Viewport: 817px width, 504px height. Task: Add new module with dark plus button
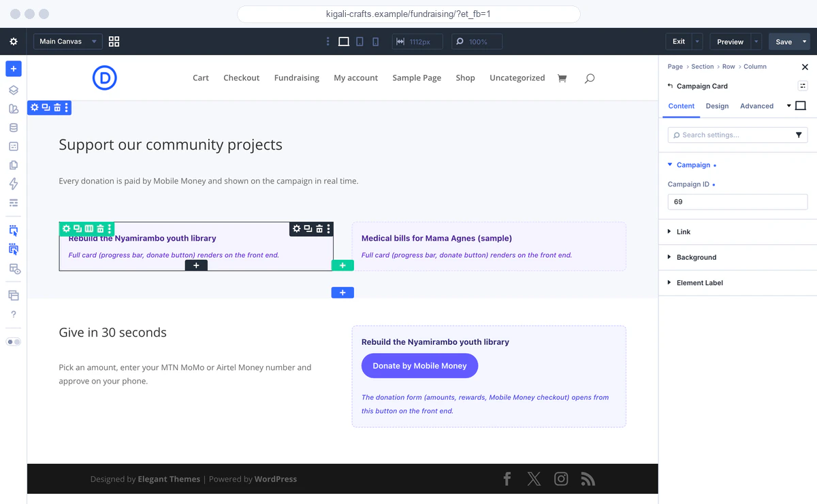[x=196, y=265]
